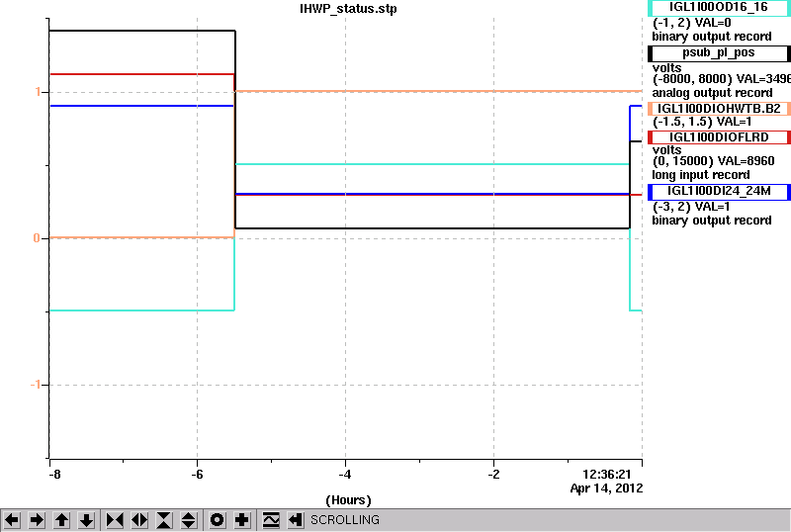Click the 12:36:21 timestamp on the axis
The image size is (791, 532).
point(606,475)
